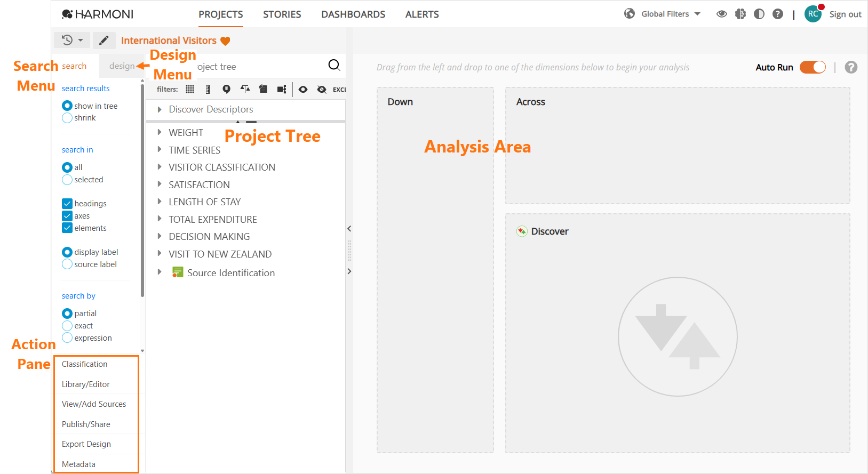
Task: Switch to the search tab
Action: point(74,66)
